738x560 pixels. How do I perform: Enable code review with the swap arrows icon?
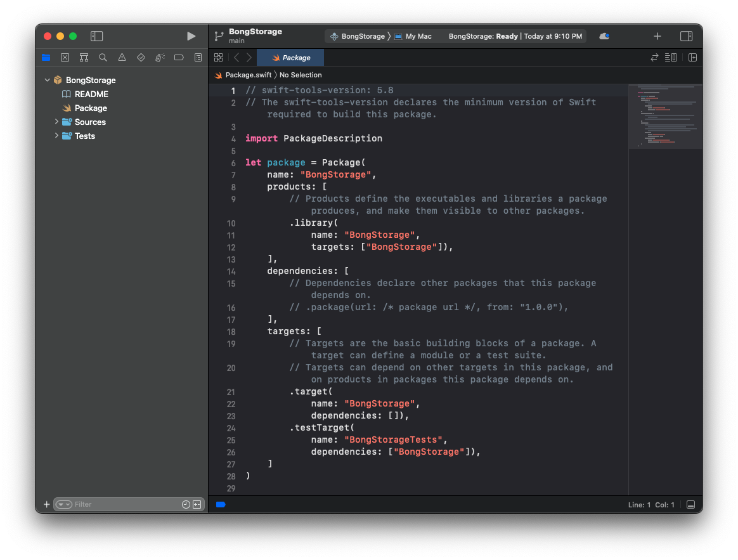click(654, 58)
